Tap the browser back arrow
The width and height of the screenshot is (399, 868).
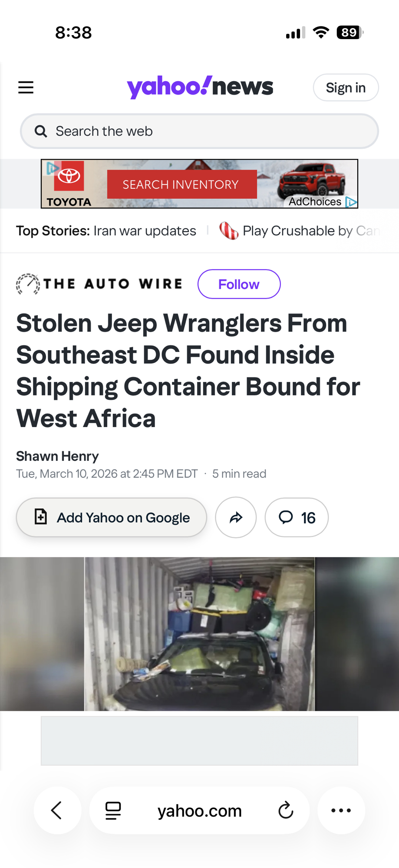pos(57,810)
